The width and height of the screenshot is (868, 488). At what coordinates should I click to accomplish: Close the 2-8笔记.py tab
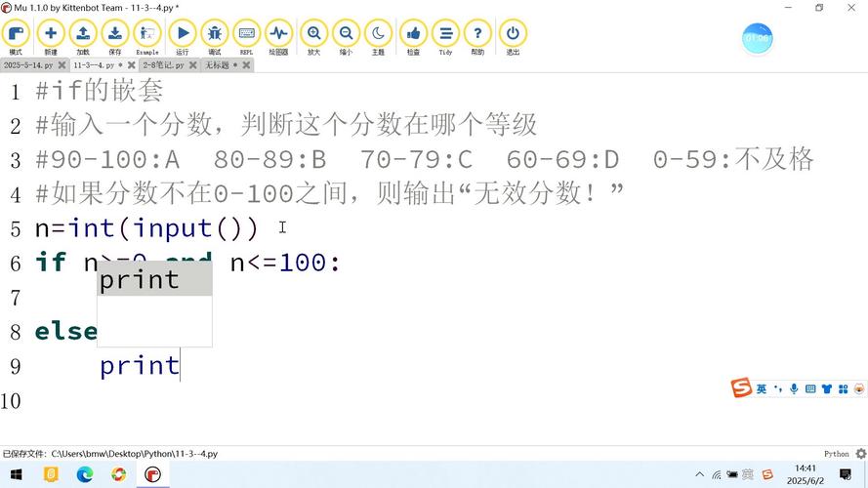[x=192, y=65]
